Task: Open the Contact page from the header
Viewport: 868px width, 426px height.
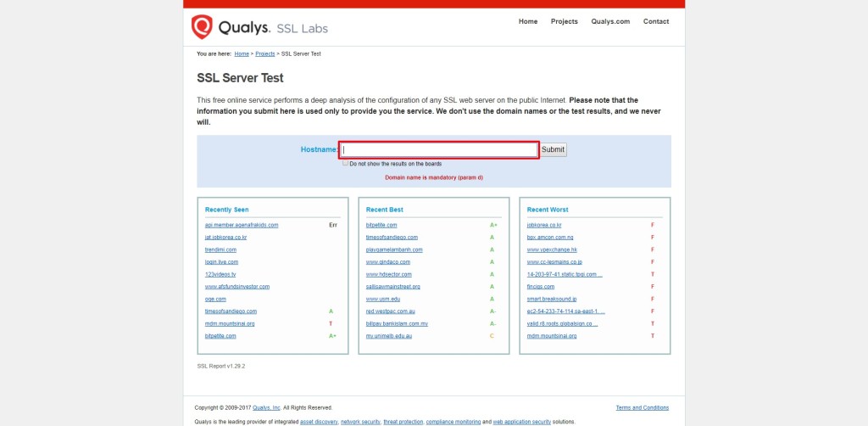Action: (656, 21)
